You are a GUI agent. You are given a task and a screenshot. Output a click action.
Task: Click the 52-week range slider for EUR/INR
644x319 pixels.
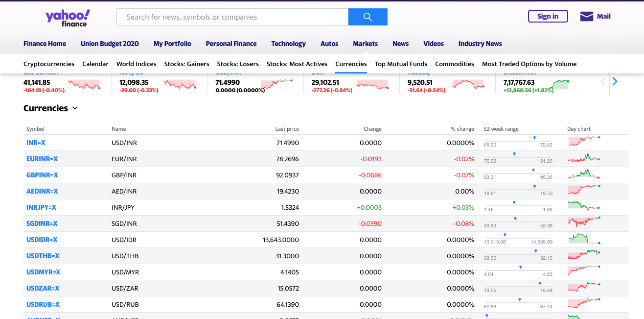pos(518,158)
